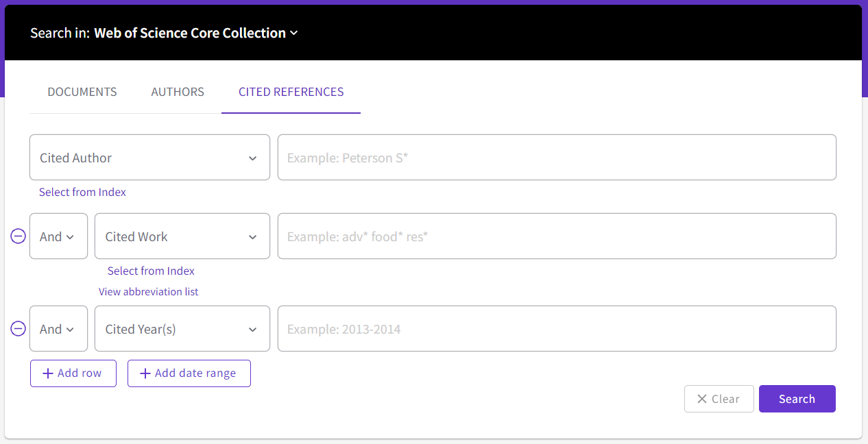Switch to the Documents tab
The height and width of the screenshot is (444, 868).
click(x=82, y=92)
